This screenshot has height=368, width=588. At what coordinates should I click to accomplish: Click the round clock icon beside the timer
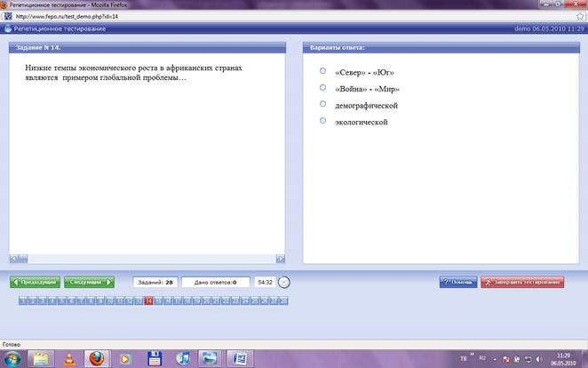point(284,282)
